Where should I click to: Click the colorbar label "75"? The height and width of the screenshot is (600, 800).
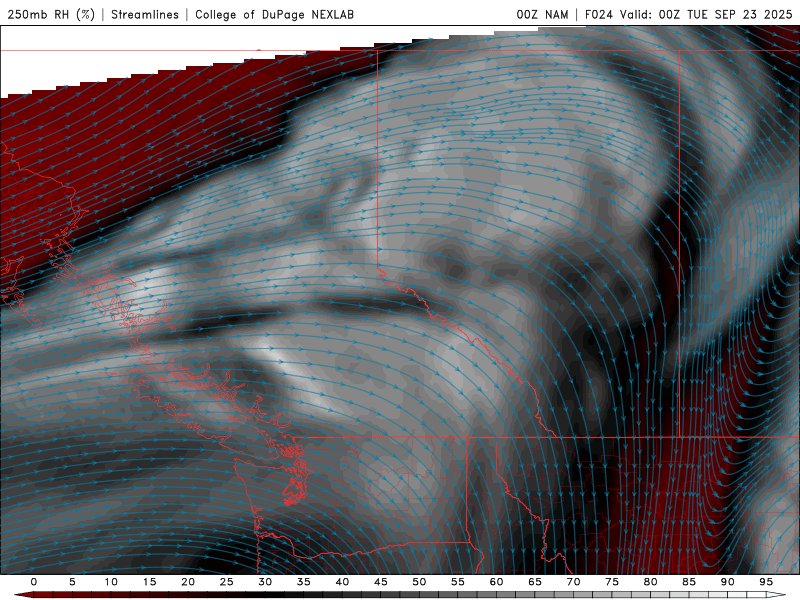(x=612, y=582)
